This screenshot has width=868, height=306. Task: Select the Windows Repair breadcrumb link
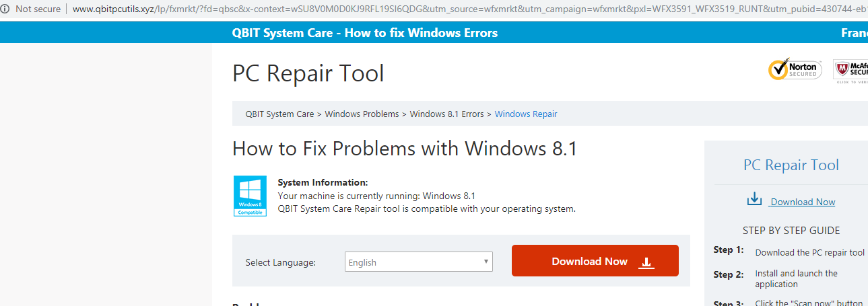[x=526, y=114]
